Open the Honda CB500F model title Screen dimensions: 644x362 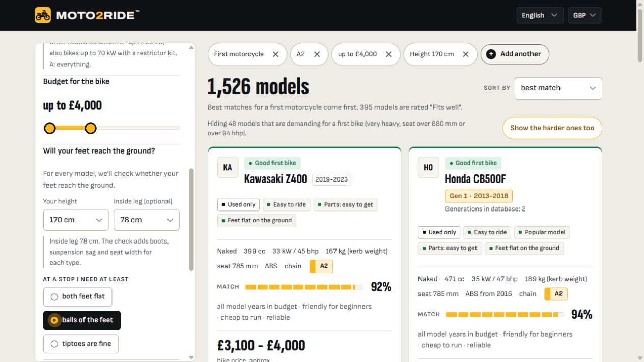pyautogui.click(x=475, y=179)
